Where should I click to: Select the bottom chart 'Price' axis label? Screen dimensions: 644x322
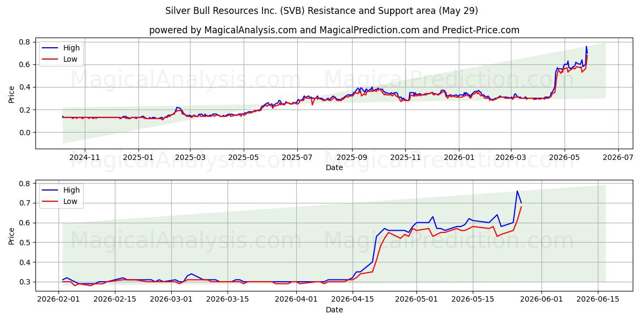click(12, 235)
